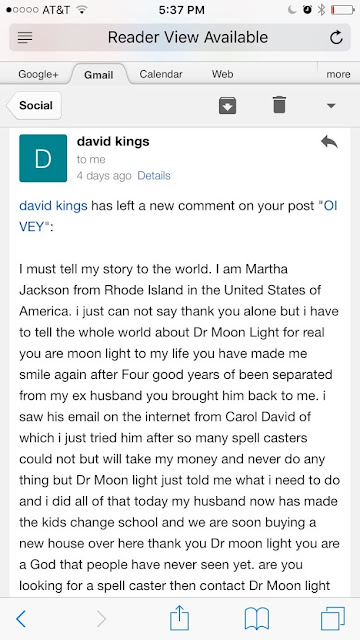Reply using the arrow icon
The image size is (360, 640).
329,142
